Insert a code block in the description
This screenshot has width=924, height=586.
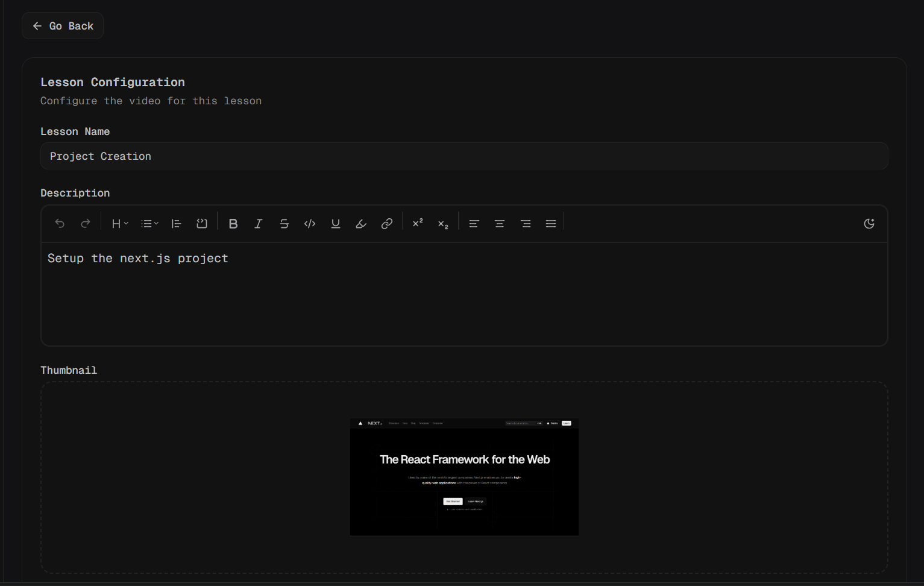[x=202, y=224]
